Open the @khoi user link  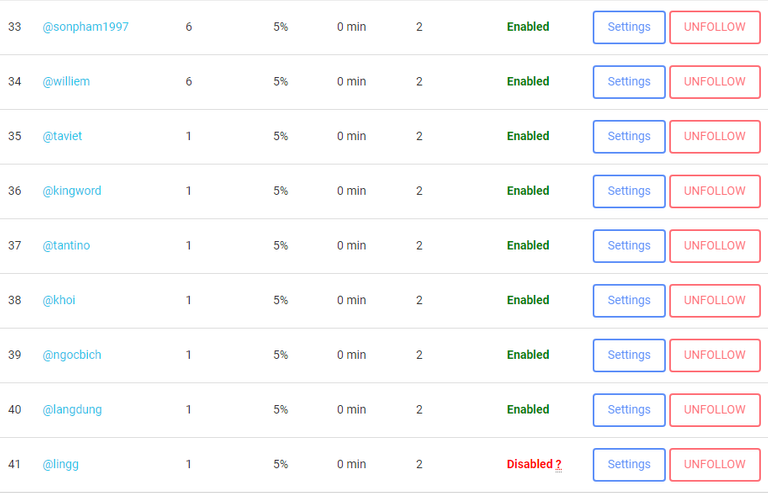(x=59, y=300)
